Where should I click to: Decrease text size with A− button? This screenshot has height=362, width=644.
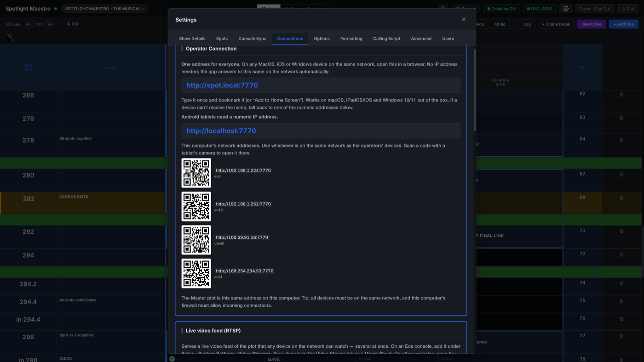pyautogui.click(x=29, y=24)
